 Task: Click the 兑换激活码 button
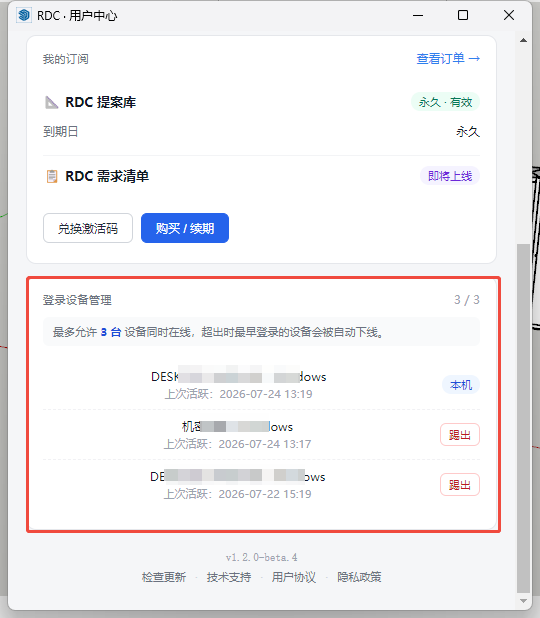pyautogui.click(x=88, y=228)
